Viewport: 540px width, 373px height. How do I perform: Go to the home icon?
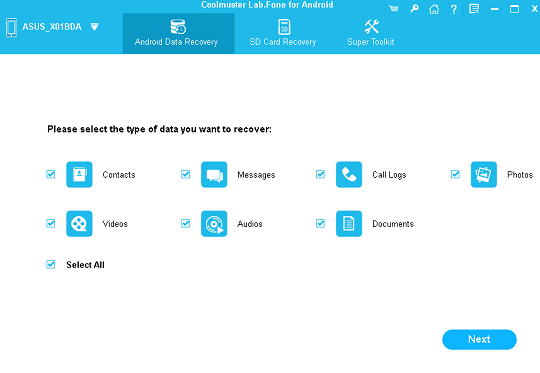pyautogui.click(x=434, y=9)
